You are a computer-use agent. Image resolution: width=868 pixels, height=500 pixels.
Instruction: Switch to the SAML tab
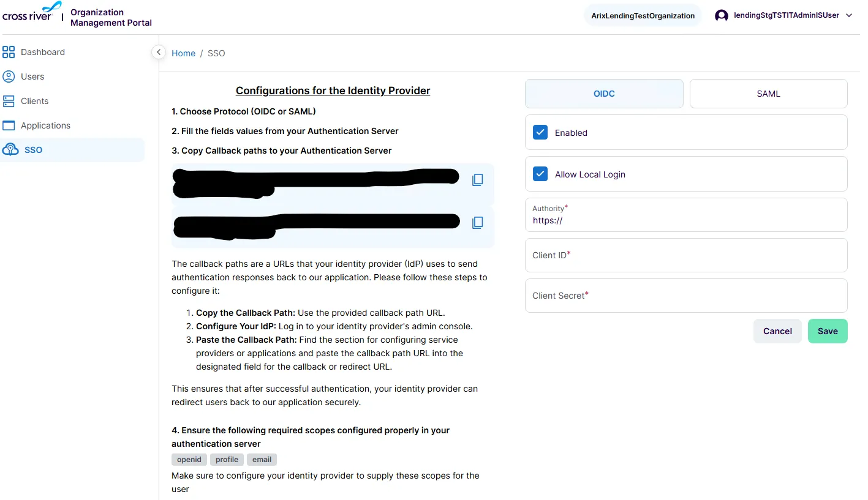[x=768, y=94]
